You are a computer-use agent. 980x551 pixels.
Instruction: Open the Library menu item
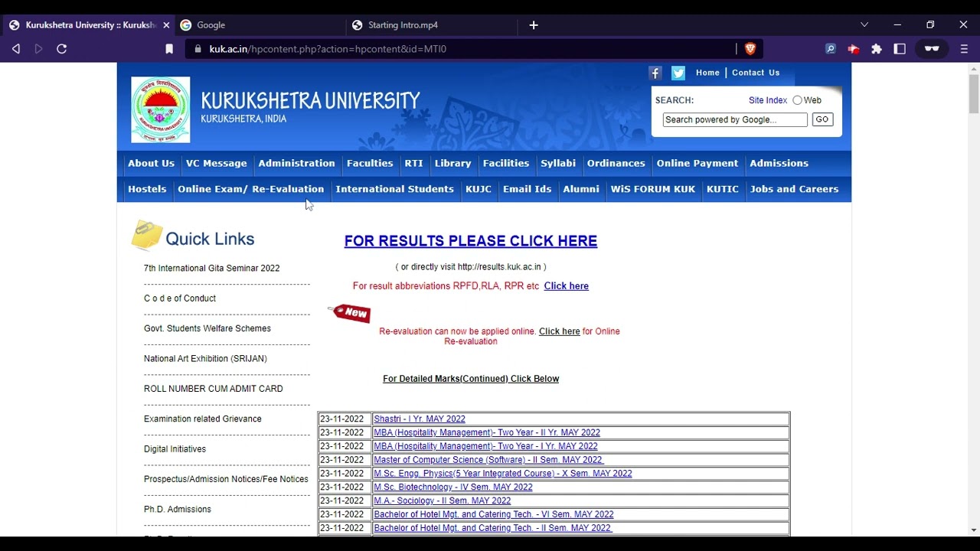453,163
